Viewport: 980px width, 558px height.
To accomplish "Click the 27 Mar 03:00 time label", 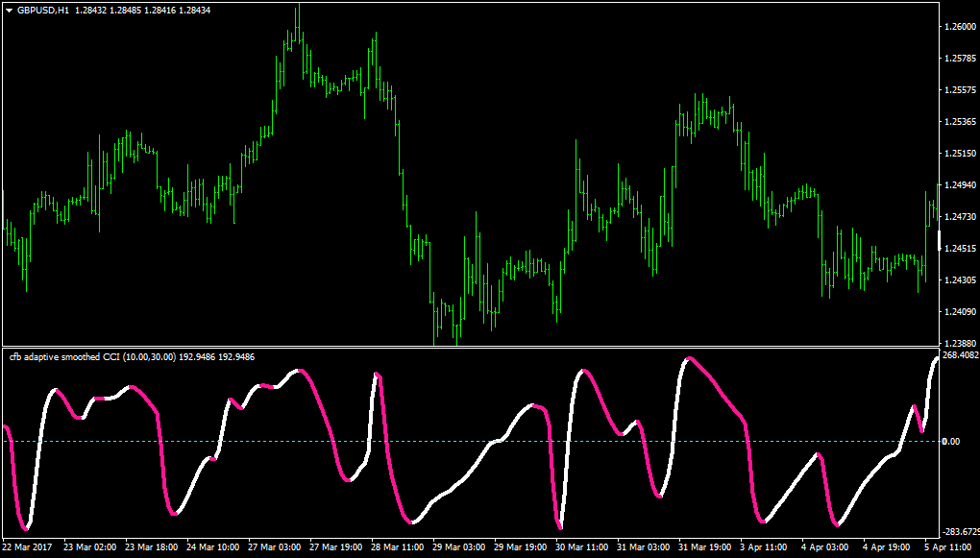I will [x=275, y=546].
